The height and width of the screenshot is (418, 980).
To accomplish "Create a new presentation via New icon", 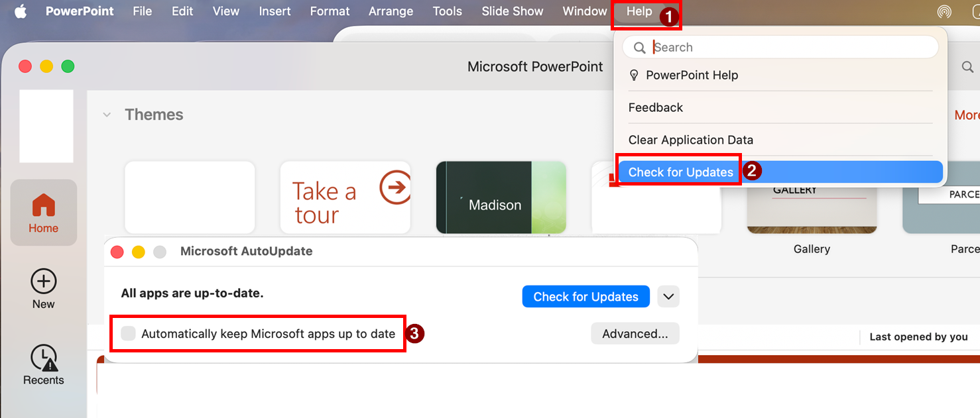I will tap(44, 289).
